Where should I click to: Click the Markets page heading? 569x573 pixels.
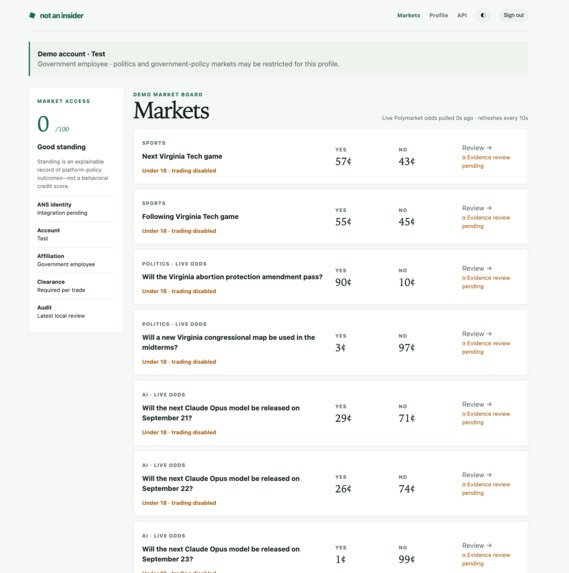(x=171, y=110)
